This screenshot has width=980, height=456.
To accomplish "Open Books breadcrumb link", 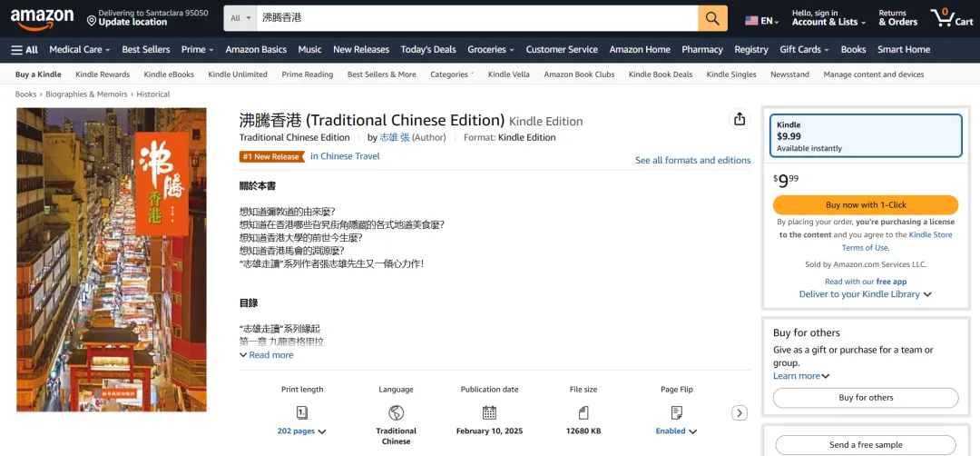I will pyautogui.click(x=25, y=94).
